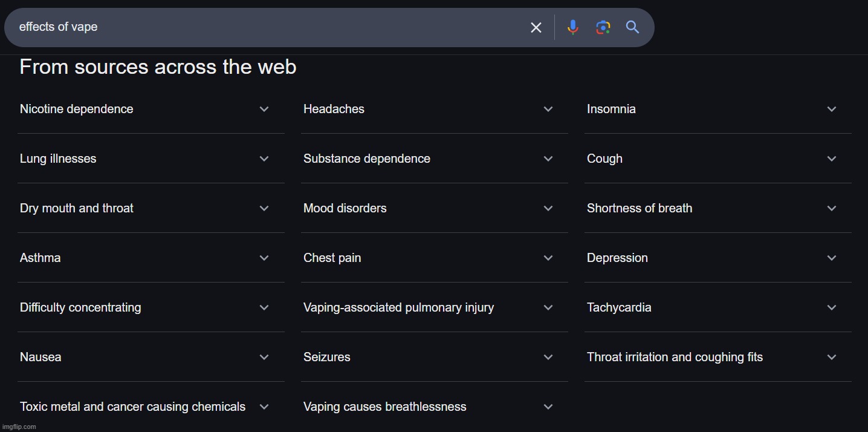The image size is (868, 432).
Task: Click the Asthma label
Action: (40, 258)
